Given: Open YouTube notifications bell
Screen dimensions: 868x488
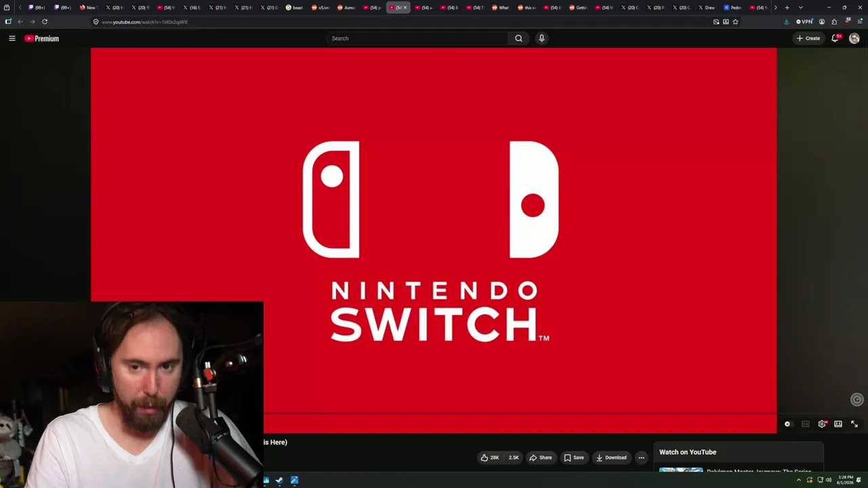Looking at the screenshot, I should [x=835, y=39].
